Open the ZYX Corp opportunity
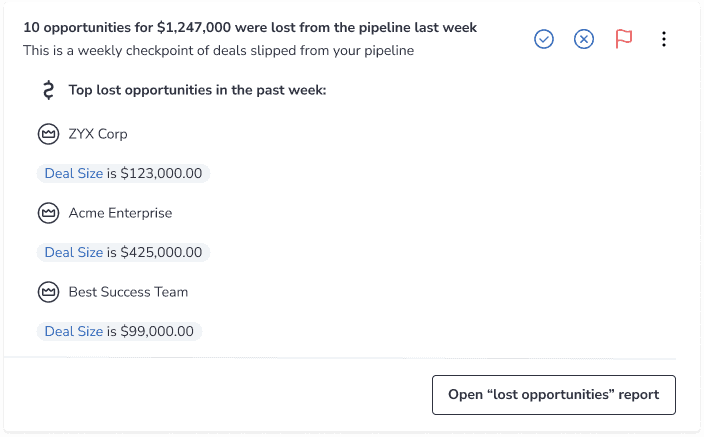This screenshot has height=437, width=704. coord(98,134)
